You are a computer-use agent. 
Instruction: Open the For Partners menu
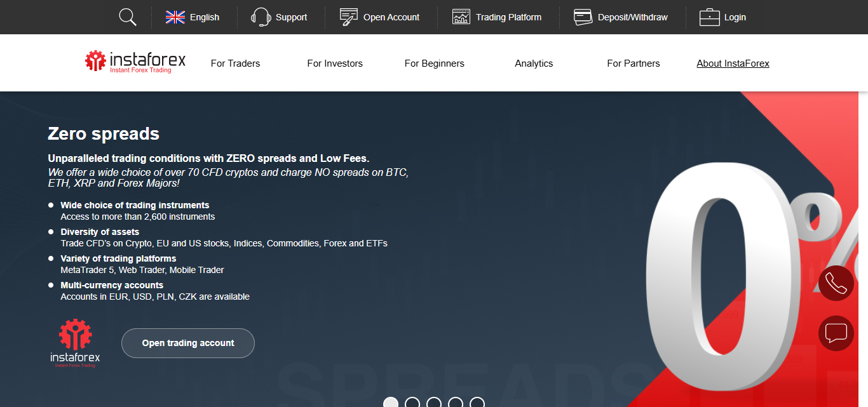tap(634, 63)
